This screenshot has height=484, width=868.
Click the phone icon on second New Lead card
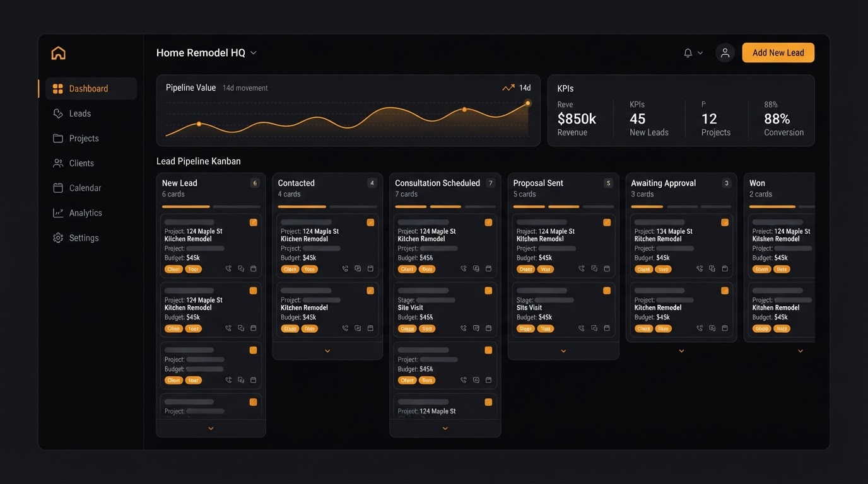pyautogui.click(x=228, y=328)
